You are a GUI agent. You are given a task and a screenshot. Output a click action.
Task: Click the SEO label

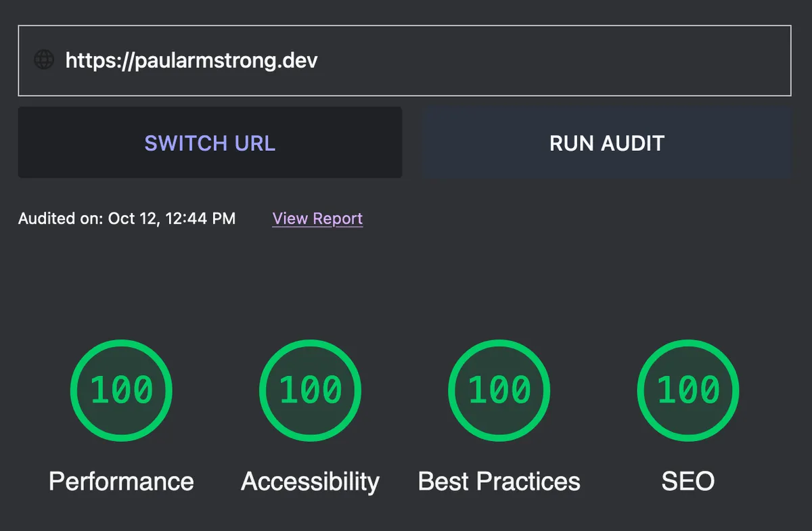pos(687,481)
